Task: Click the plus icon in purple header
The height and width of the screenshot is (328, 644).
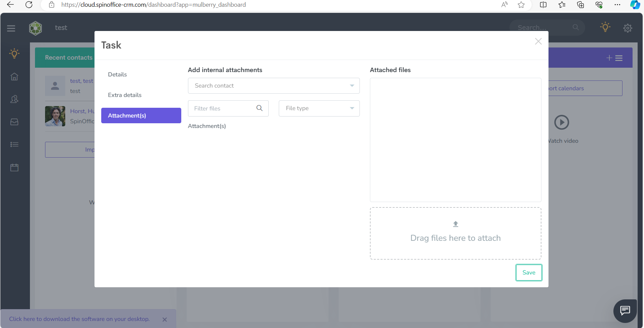Action: [609, 58]
